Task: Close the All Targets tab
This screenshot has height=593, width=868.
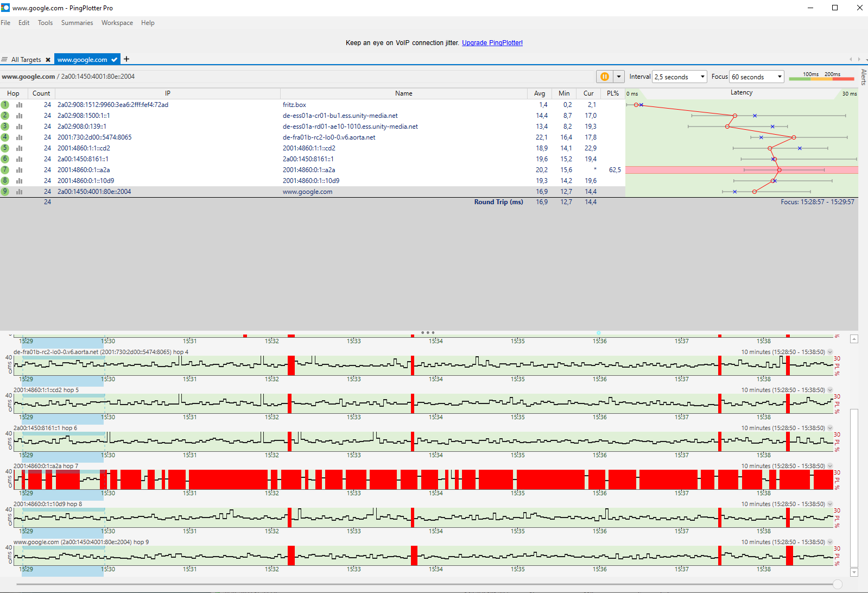Action: tap(48, 60)
